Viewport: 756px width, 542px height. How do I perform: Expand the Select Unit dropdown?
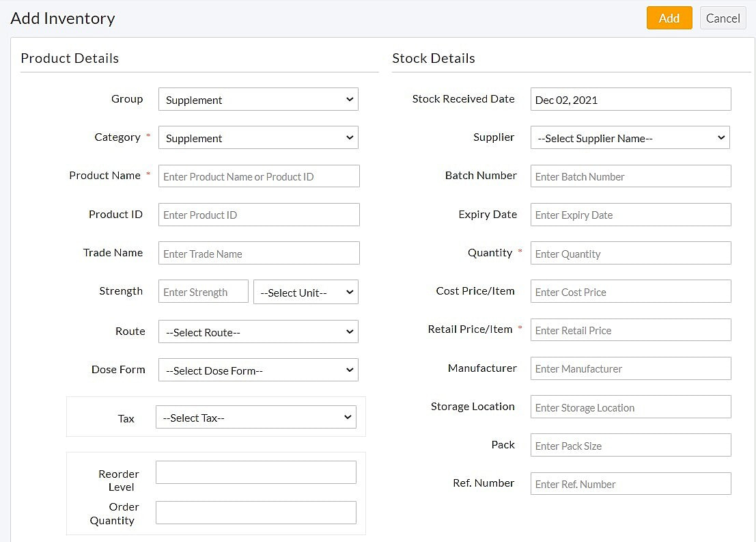[306, 293]
